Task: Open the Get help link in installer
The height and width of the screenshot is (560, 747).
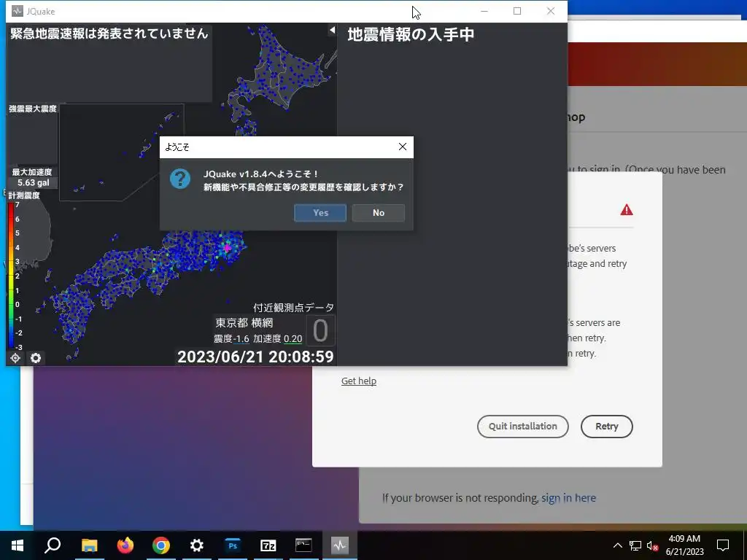Action: coord(359,381)
